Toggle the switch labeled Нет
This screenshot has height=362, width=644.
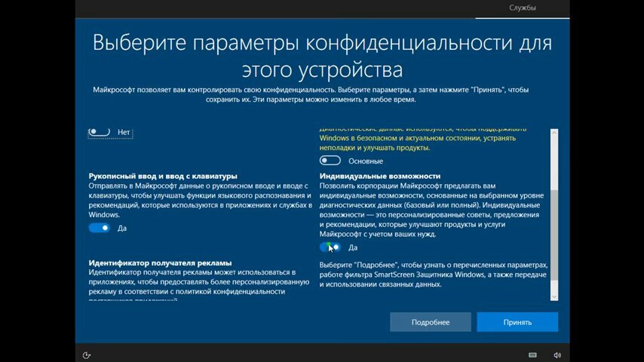click(x=100, y=132)
